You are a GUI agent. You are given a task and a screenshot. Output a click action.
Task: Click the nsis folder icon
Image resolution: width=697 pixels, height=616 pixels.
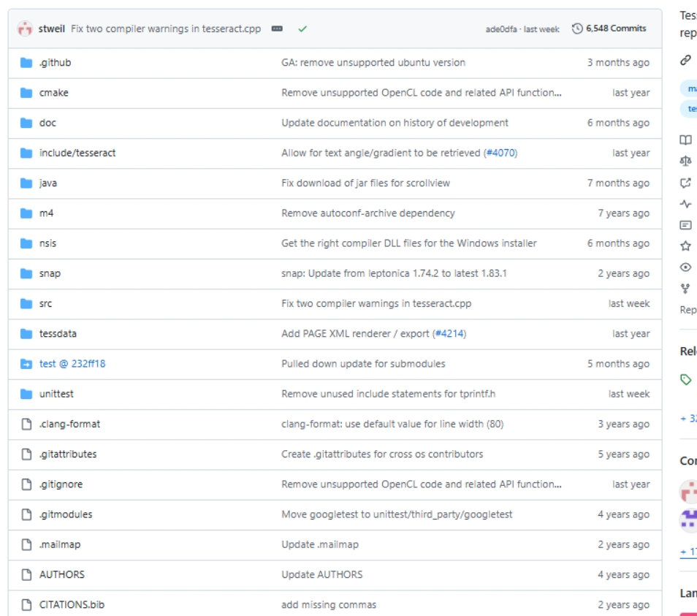[26, 243]
